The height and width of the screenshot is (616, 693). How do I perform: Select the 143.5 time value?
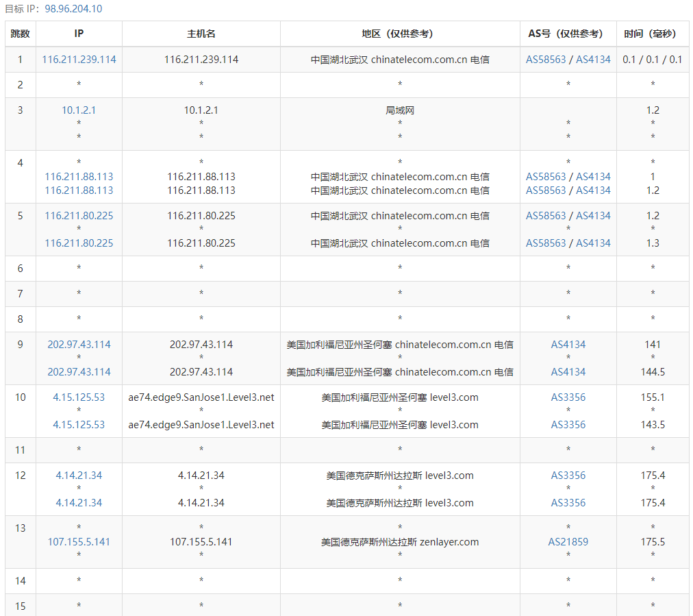click(653, 425)
